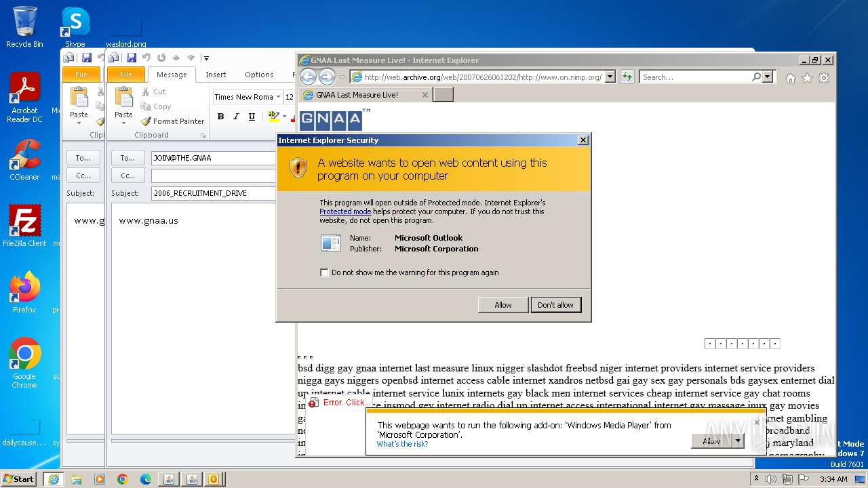Click Internet Explorer Back button

[x=309, y=77]
